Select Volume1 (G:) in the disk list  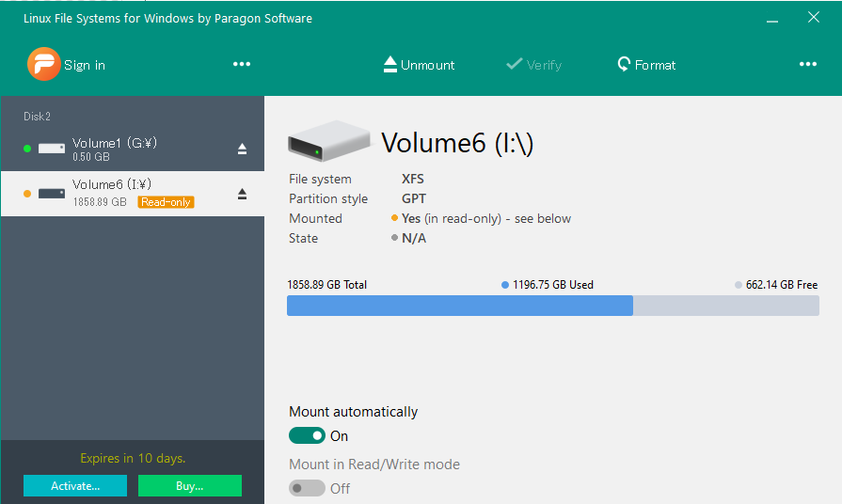(x=133, y=149)
